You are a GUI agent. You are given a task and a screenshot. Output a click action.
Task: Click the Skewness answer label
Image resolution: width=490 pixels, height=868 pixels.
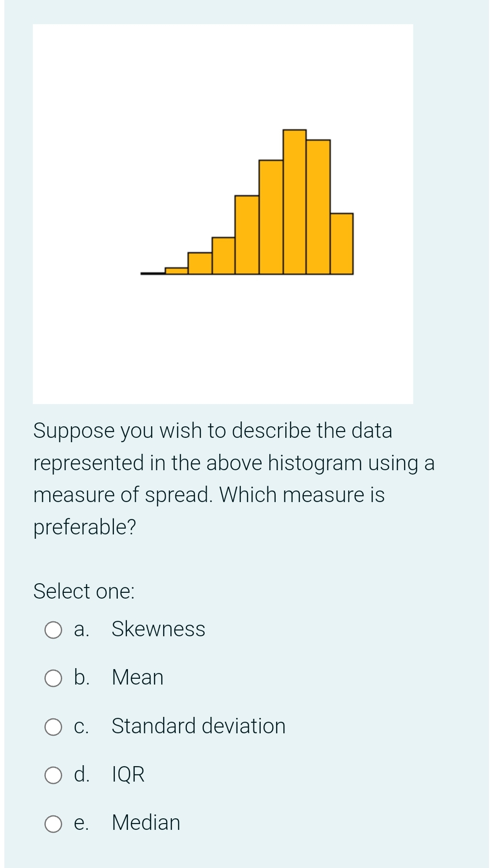(x=158, y=629)
